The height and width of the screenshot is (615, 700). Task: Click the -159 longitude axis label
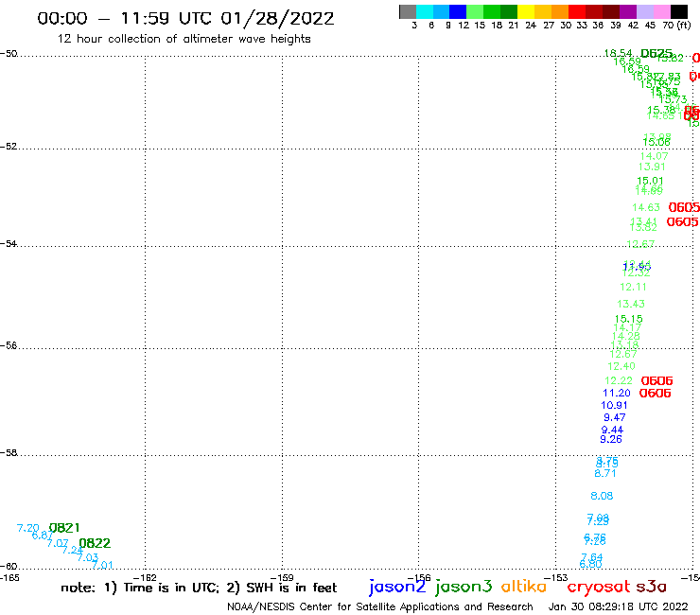click(x=282, y=577)
